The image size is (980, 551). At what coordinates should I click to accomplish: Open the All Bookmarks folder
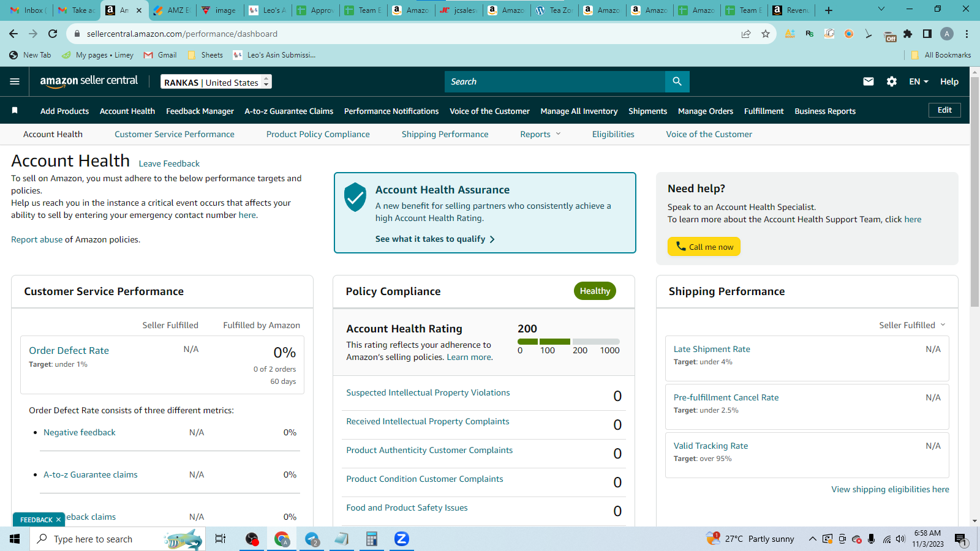coord(941,55)
